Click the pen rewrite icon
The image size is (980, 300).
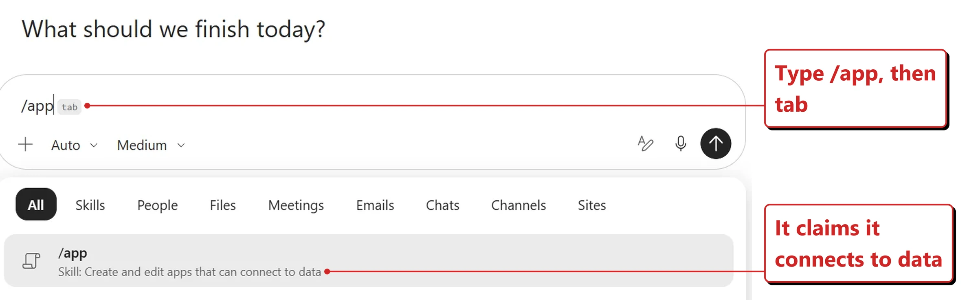coord(645,143)
